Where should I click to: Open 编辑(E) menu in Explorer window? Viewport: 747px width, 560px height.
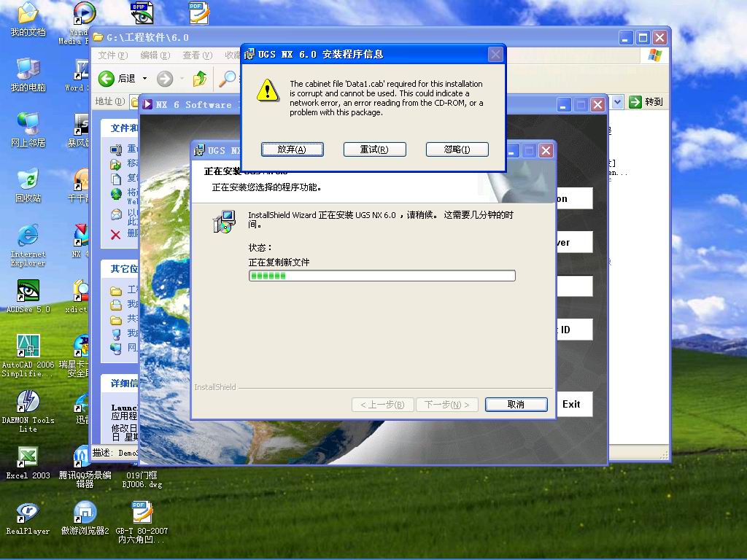[155, 55]
